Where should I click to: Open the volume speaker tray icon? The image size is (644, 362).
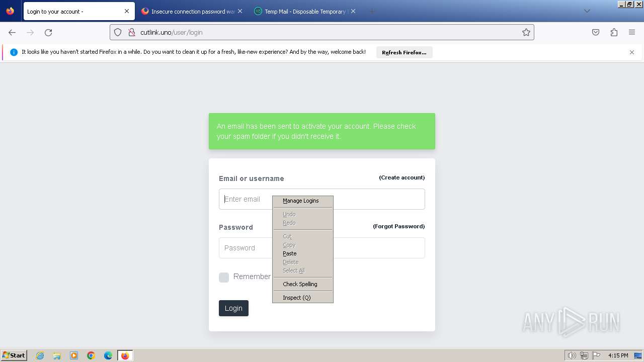pyautogui.click(x=572, y=355)
